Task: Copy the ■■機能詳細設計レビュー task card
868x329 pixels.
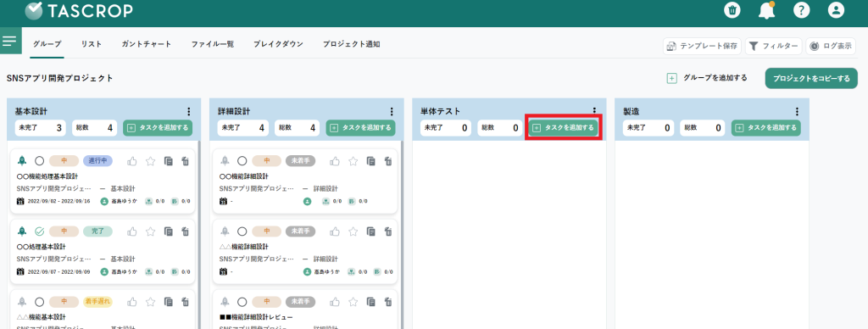Action: tap(371, 302)
